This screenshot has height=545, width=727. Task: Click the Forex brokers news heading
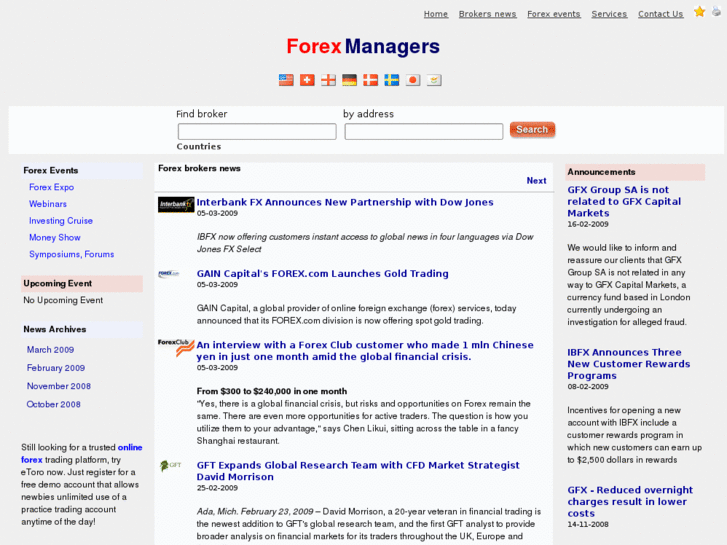pos(199,168)
